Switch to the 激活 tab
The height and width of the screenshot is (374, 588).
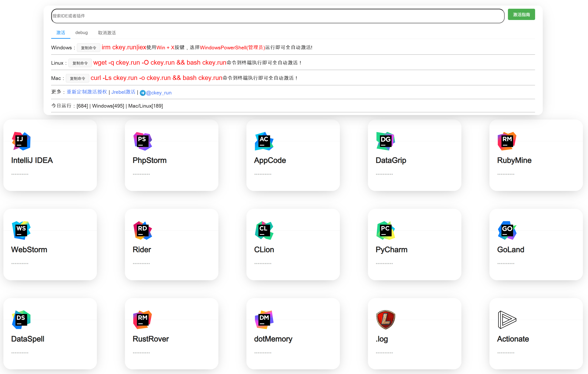click(x=61, y=33)
